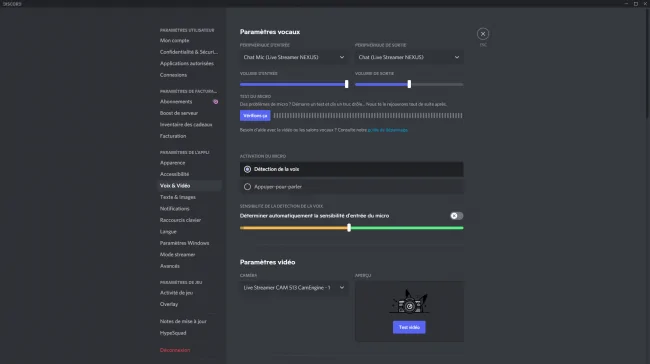Click the camera selector chevron arrow

click(x=342, y=287)
